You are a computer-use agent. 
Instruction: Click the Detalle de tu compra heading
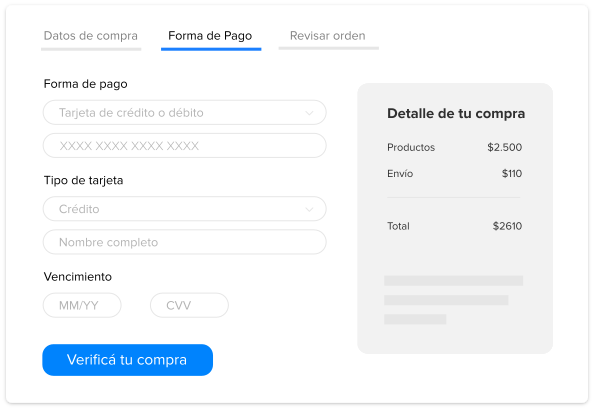click(456, 113)
